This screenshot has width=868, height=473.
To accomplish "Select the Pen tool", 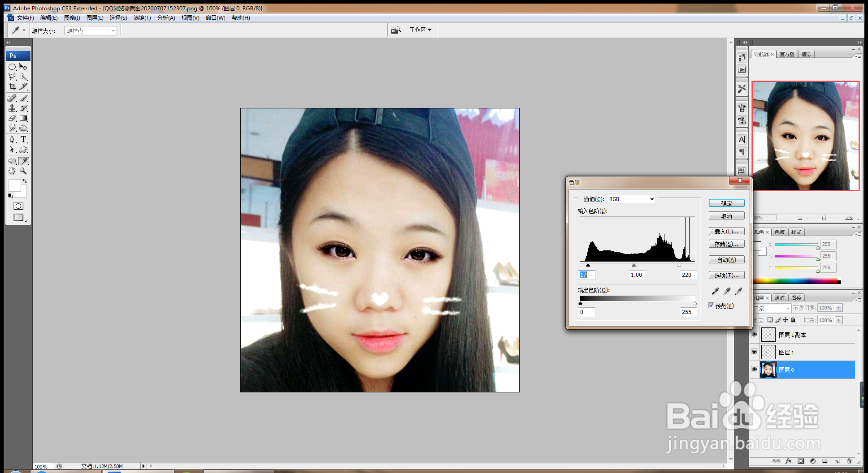I will (12, 139).
